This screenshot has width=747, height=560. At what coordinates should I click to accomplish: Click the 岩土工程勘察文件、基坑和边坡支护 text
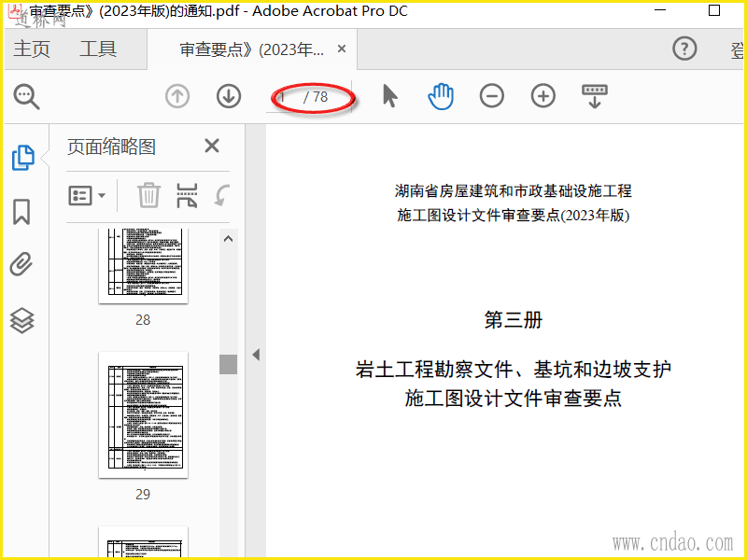pyautogui.click(x=513, y=369)
